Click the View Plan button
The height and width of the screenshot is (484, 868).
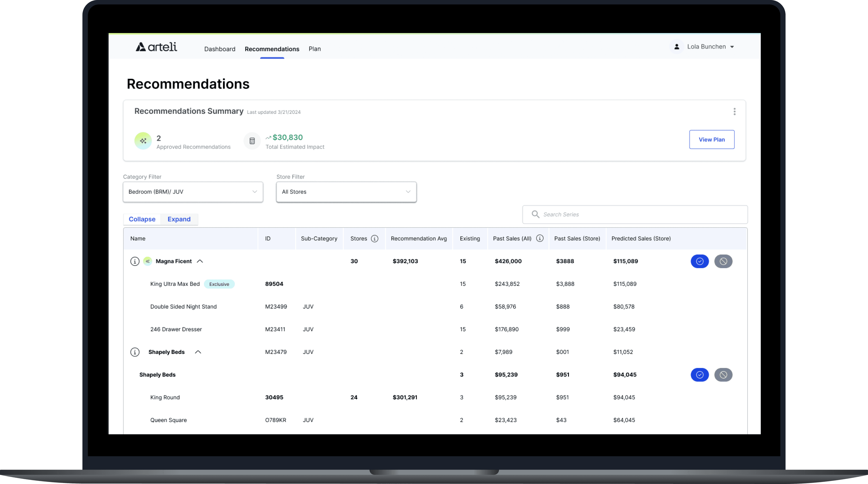click(x=711, y=139)
